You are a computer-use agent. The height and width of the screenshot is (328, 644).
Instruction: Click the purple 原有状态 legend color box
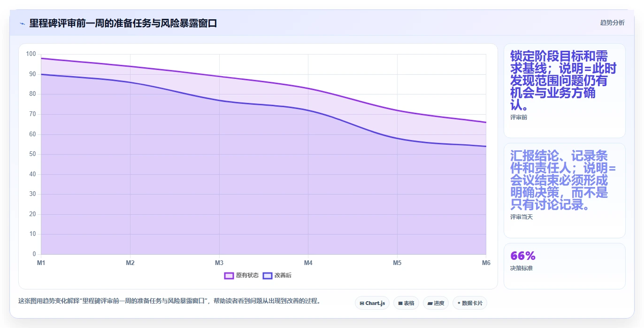229,275
